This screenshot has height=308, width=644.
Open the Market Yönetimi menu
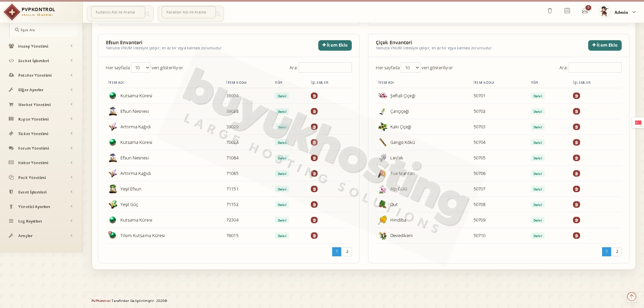click(41, 105)
